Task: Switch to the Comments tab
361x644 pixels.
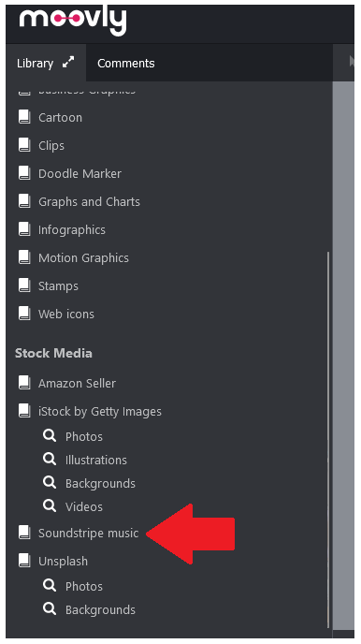Action: coord(126,64)
